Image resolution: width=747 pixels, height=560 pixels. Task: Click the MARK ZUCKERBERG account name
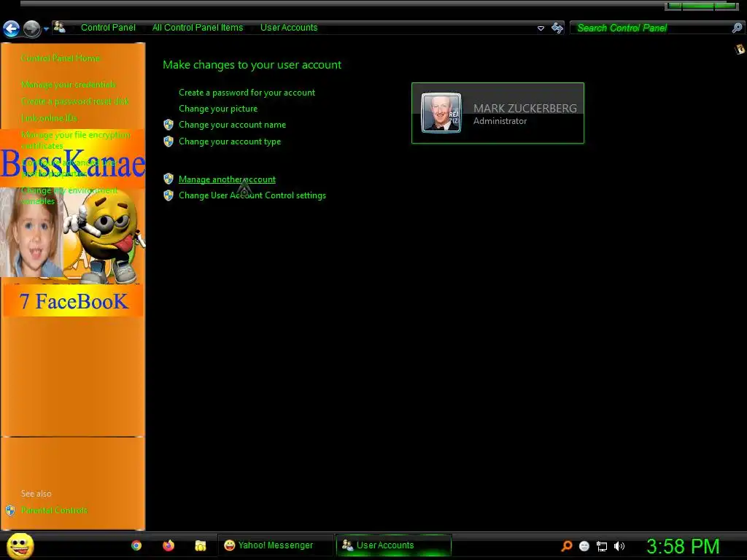pos(525,108)
